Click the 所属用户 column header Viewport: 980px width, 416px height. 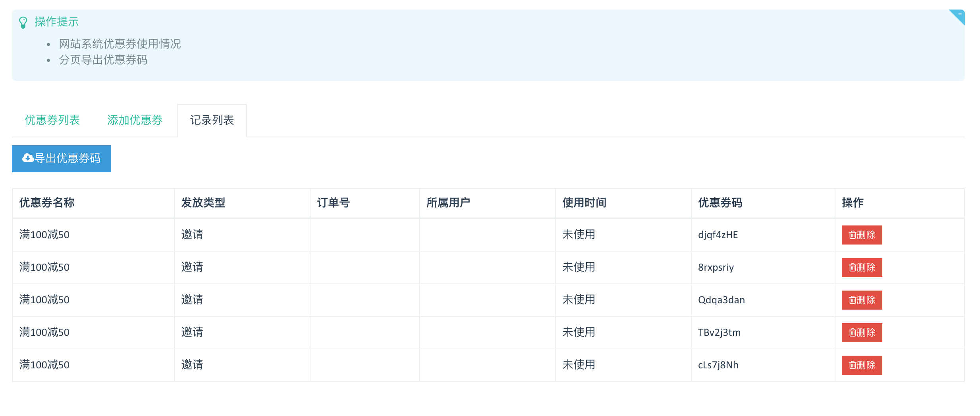pos(448,203)
